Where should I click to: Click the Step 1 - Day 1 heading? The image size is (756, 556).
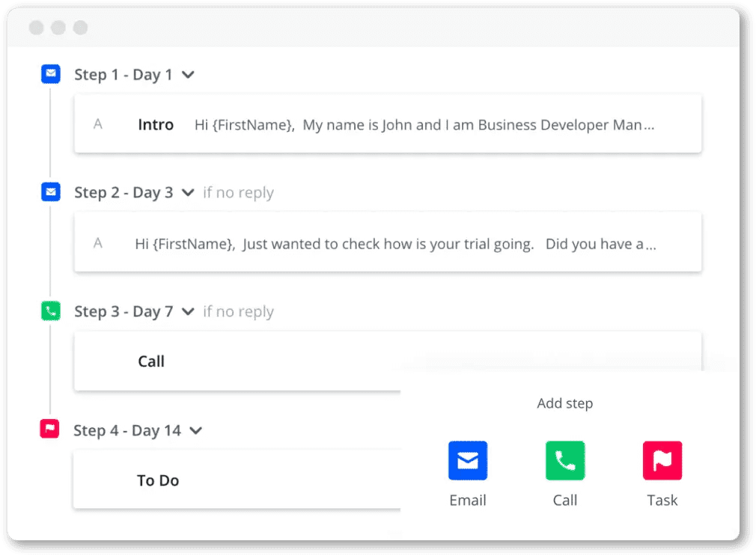(x=123, y=75)
